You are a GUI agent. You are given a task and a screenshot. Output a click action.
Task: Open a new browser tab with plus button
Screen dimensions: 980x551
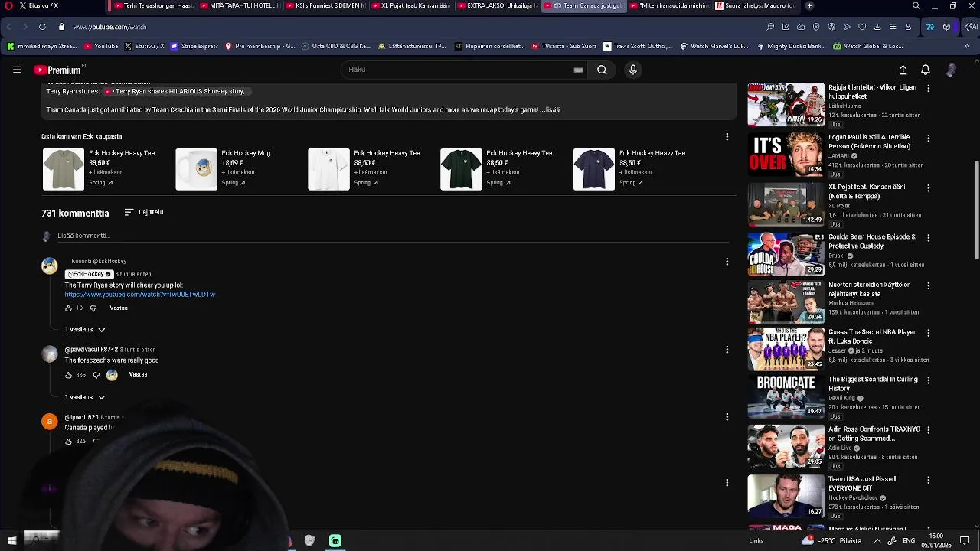809,5
